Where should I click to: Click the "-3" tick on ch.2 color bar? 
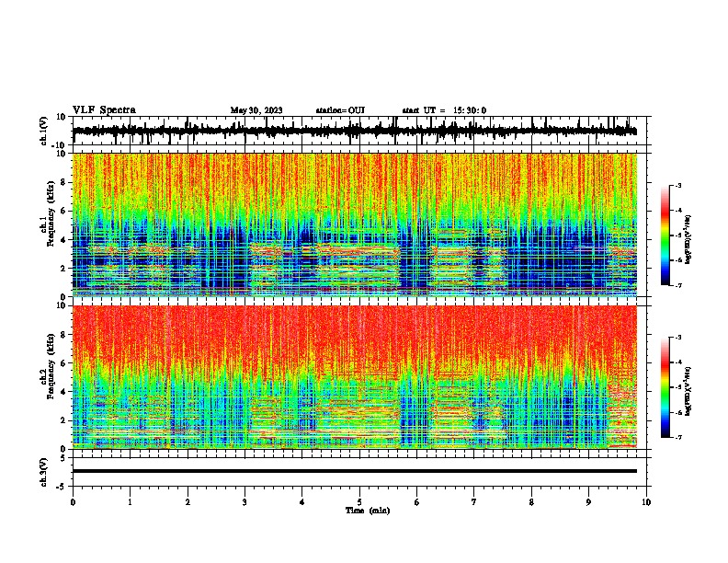(x=678, y=338)
